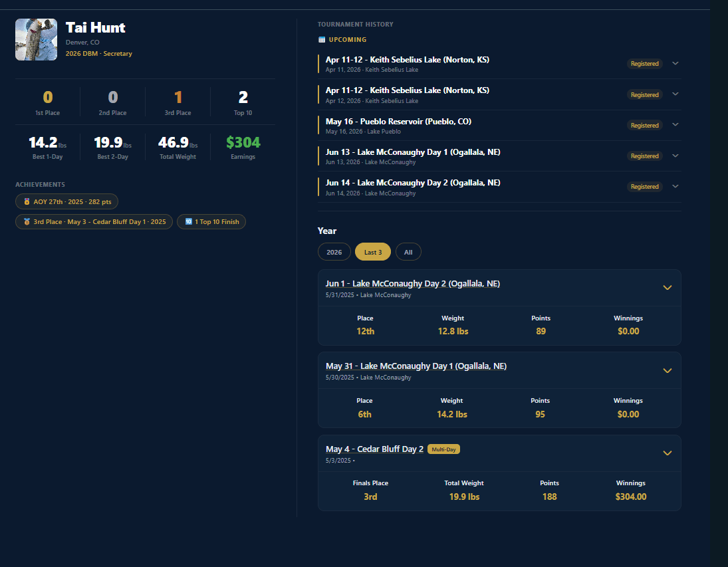Click the AOY medal icon on achievement badge

(x=25, y=201)
